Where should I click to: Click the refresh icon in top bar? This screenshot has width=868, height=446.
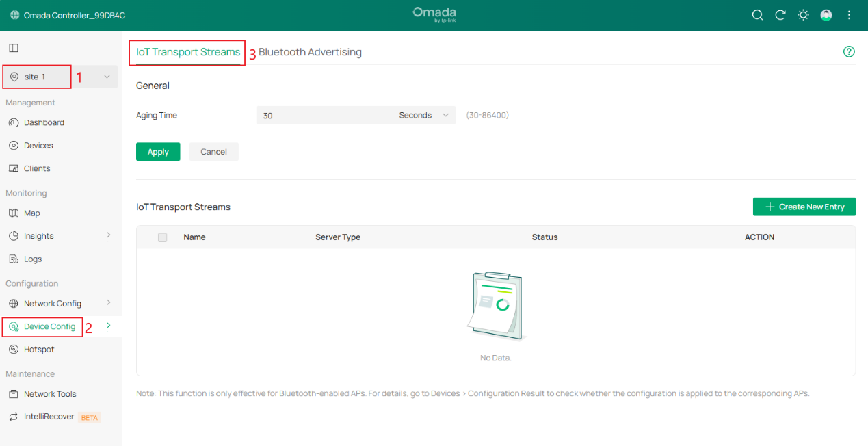[x=780, y=15]
